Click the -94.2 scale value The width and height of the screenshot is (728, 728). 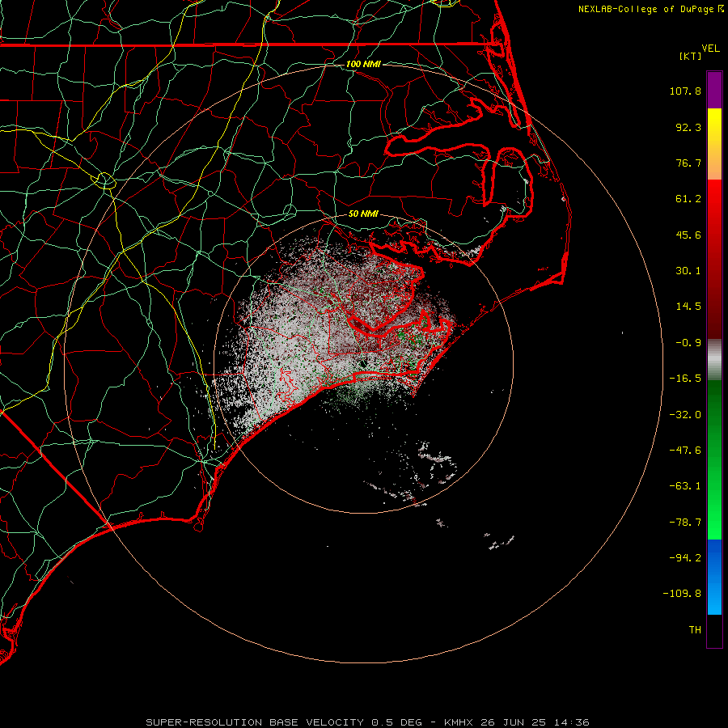pyautogui.click(x=685, y=558)
